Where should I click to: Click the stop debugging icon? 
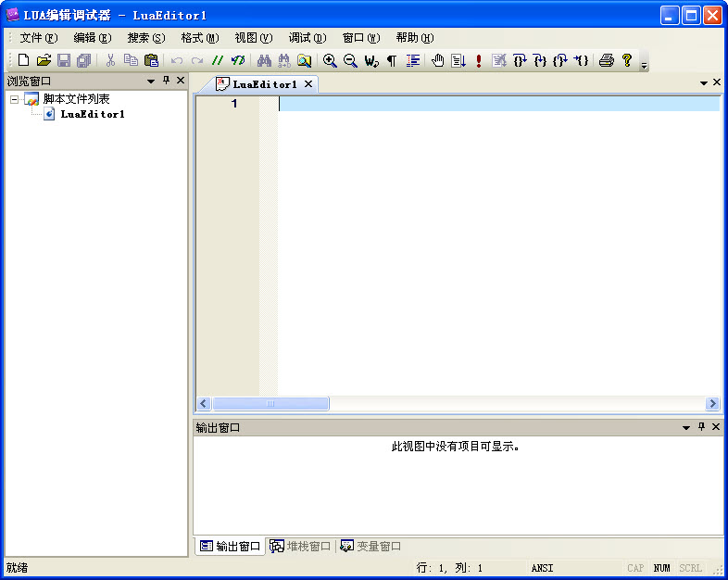[x=499, y=60]
